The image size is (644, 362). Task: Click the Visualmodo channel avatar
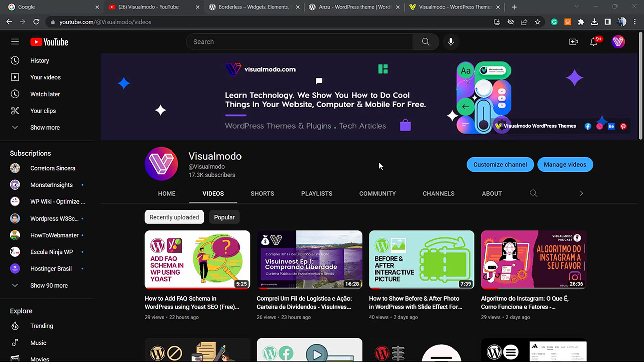coord(161,164)
